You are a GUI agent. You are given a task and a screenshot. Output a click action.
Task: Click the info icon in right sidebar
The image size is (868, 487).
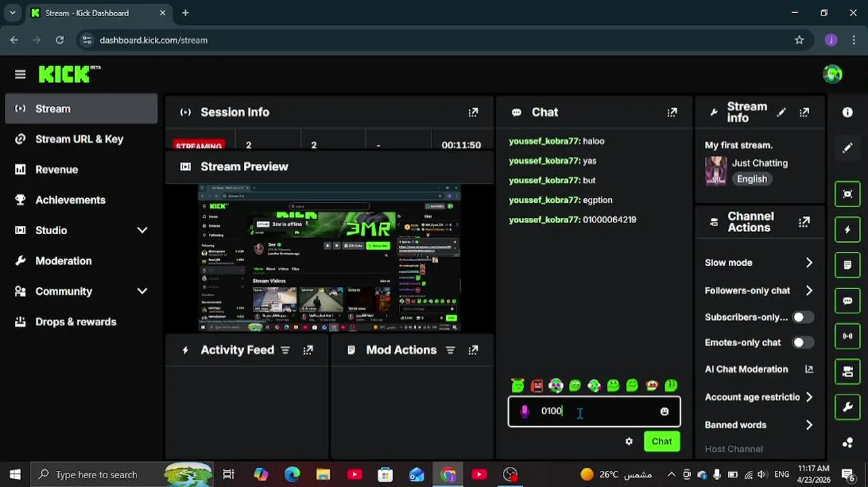tap(848, 112)
